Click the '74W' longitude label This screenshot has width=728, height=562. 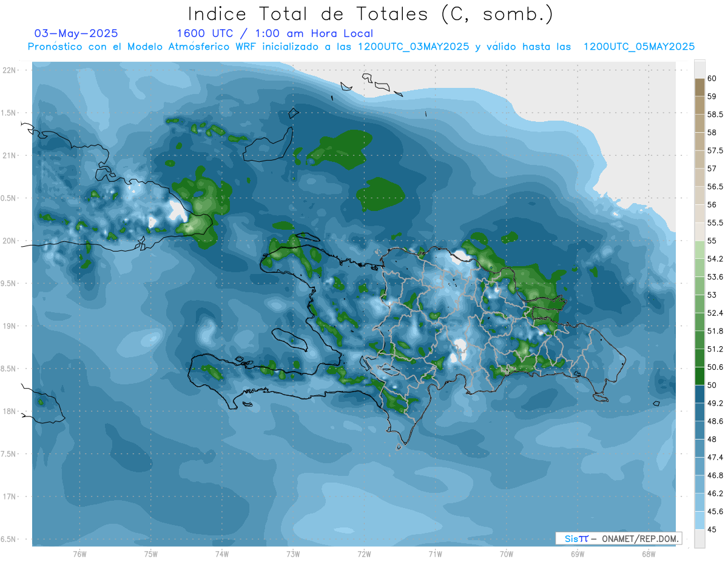[222, 554]
